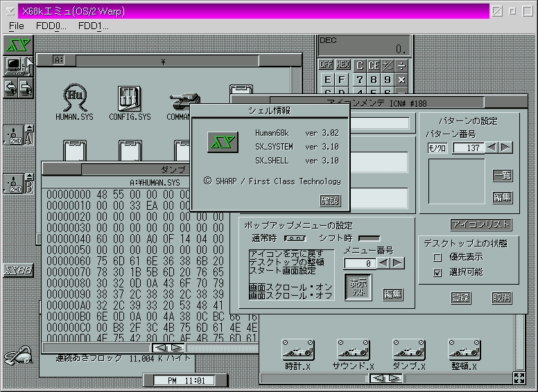
Task: Click the pattern preview box
Action: pyautogui.click(x=457, y=181)
